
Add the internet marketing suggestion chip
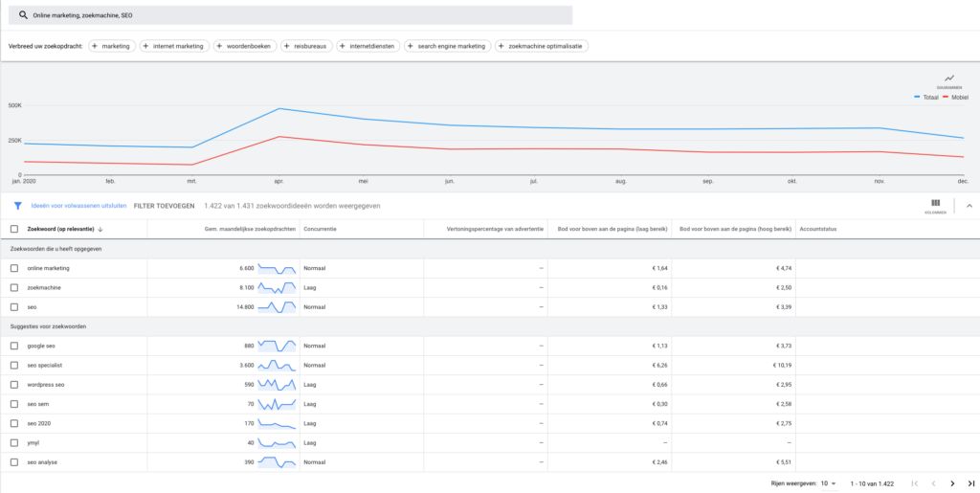[173, 45]
